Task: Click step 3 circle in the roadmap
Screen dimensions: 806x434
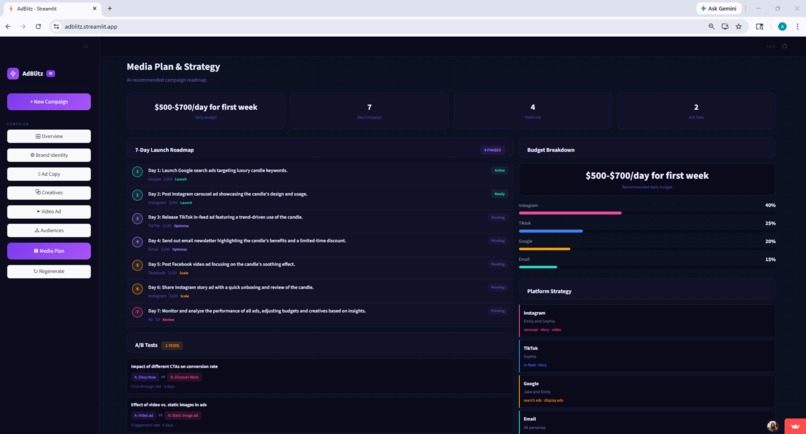Action: (137, 219)
